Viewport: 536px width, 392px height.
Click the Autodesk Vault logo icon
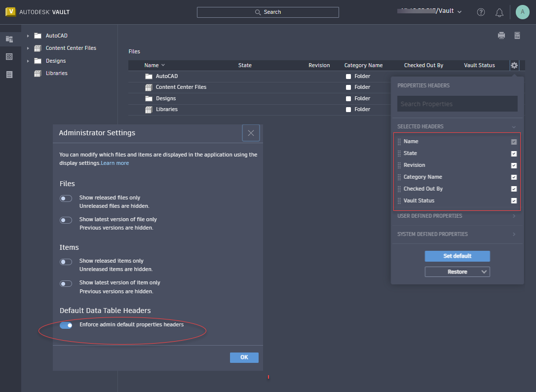click(x=10, y=12)
